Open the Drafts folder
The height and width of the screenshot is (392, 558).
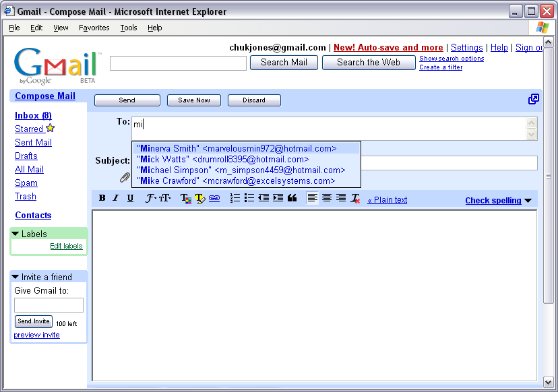(x=26, y=156)
